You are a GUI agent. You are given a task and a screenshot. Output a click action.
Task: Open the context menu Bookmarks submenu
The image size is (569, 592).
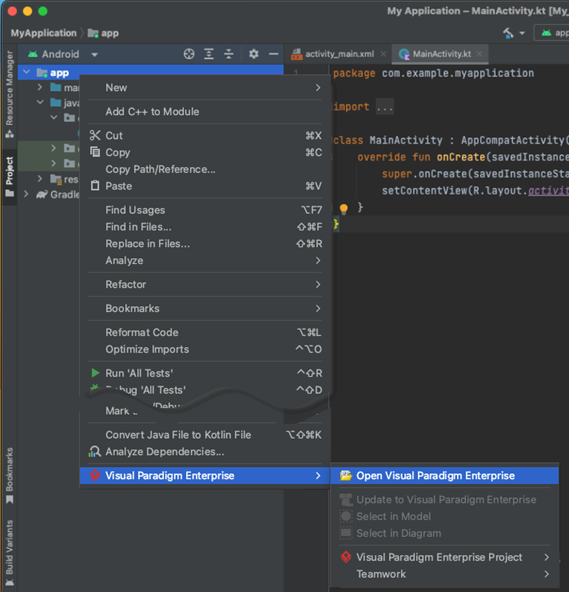point(205,308)
